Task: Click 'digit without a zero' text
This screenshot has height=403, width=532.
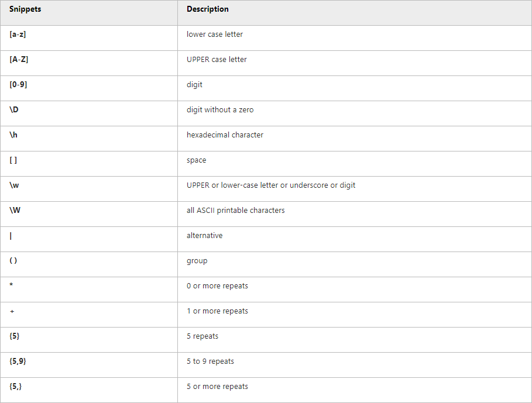Action: (x=220, y=110)
